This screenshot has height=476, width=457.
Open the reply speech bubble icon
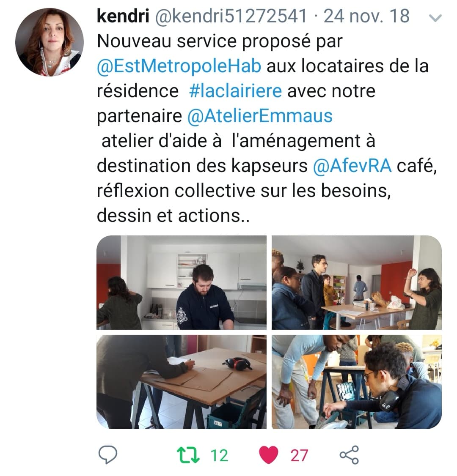pos(108,454)
